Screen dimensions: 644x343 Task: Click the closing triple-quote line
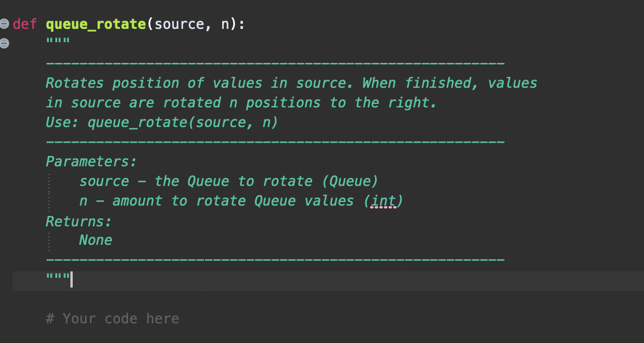58,280
